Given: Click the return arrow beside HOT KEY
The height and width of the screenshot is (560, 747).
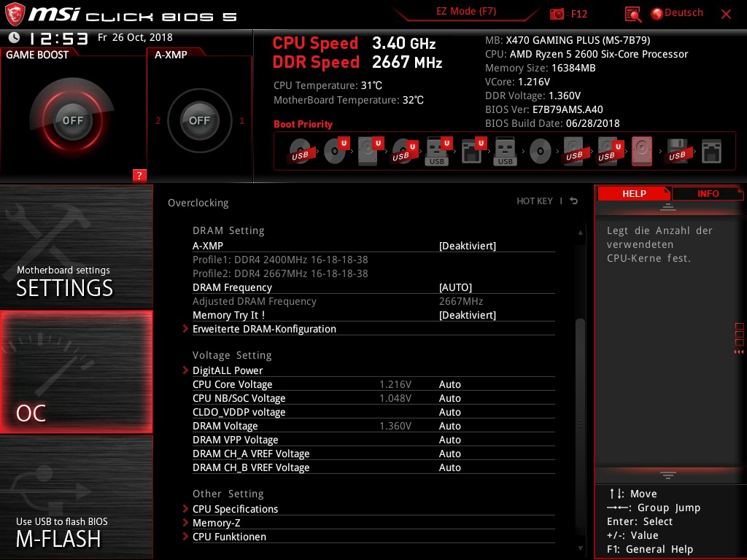Looking at the screenshot, I should click(x=574, y=201).
